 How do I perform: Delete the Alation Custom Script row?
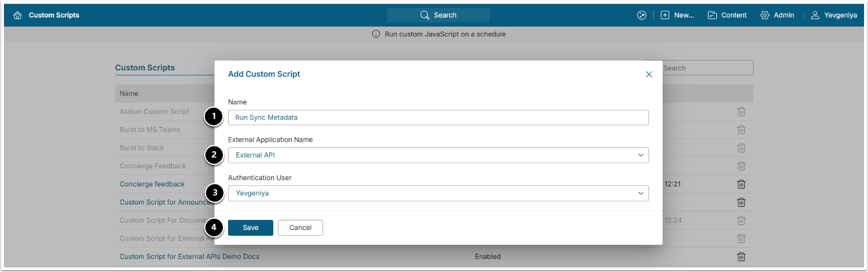click(741, 112)
